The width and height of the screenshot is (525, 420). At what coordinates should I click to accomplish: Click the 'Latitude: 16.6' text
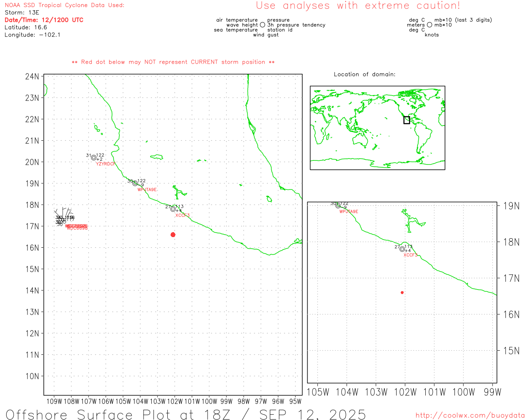[x=26, y=27]
